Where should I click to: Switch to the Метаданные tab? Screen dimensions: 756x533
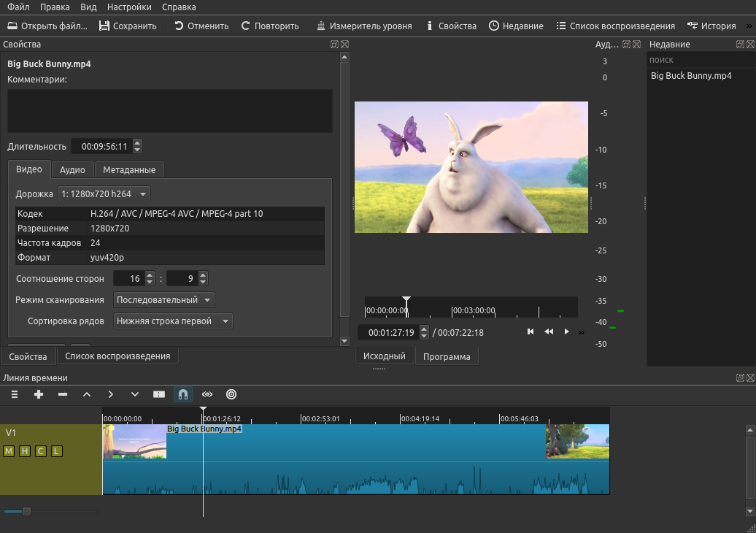pyautogui.click(x=129, y=169)
